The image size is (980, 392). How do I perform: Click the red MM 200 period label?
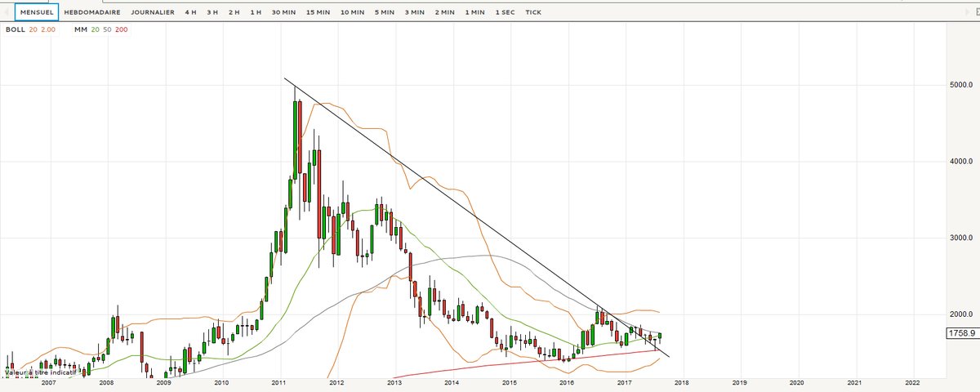tap(122, 29)
